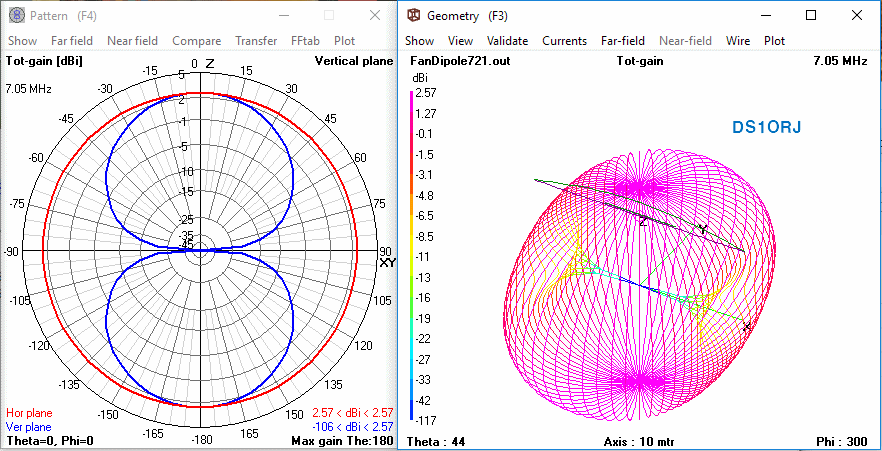Viewport: 882px width, 451px height.
Task: Minimize the Geometry window
Action: tap(766, 16)
